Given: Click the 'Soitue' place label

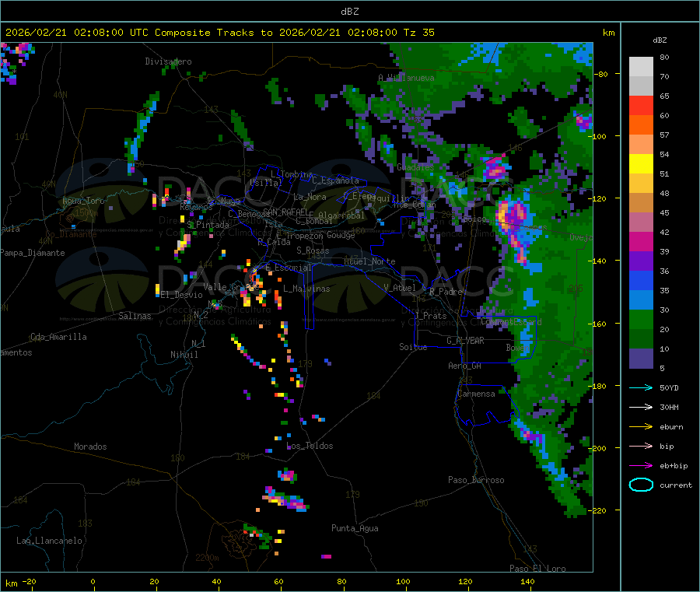Looking at the screenshot, I should [x=413, y=347].
